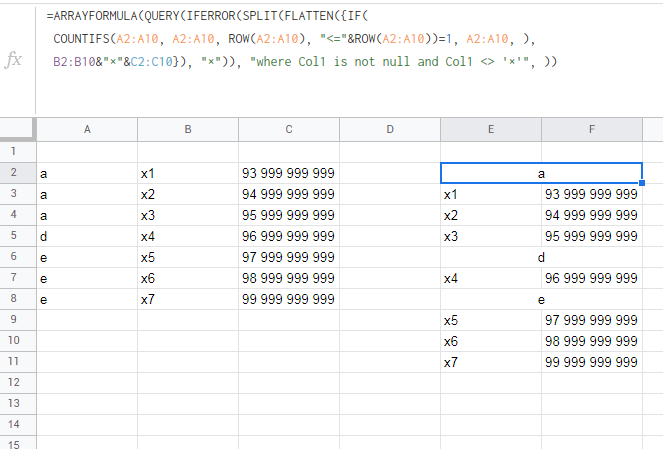Select cell B7 containing x6
Viewport: 663px width, 449px height.
pos(188,278)
